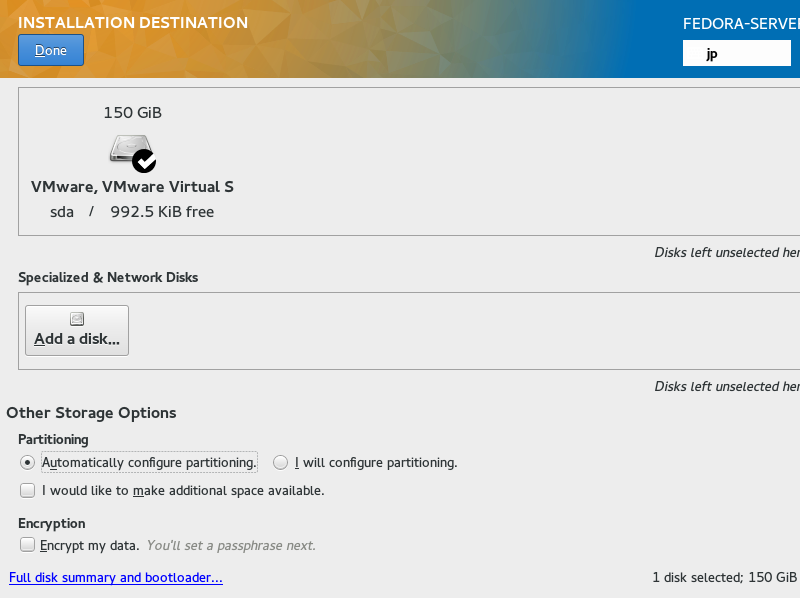Image resolution: width=800 pixels, height=598 pixels.
Task: Open the Add a disk... dialog
Action: [77, 330]
